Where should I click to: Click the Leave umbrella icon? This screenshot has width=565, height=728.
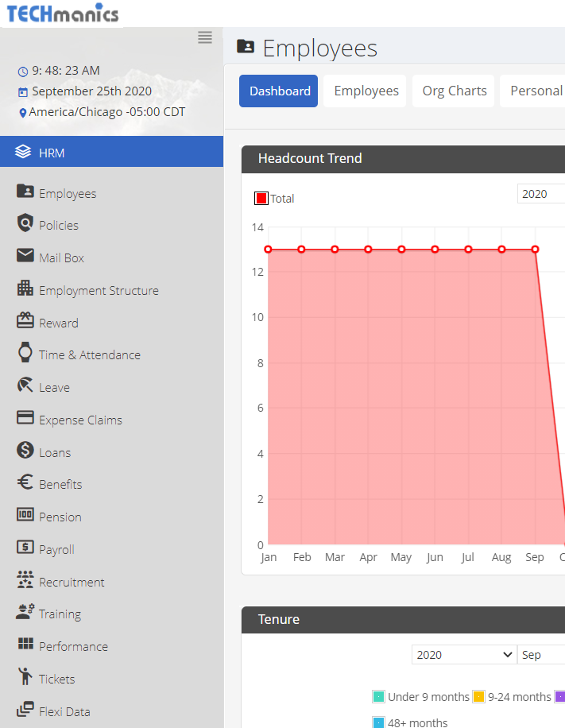[x=25, y=385]
